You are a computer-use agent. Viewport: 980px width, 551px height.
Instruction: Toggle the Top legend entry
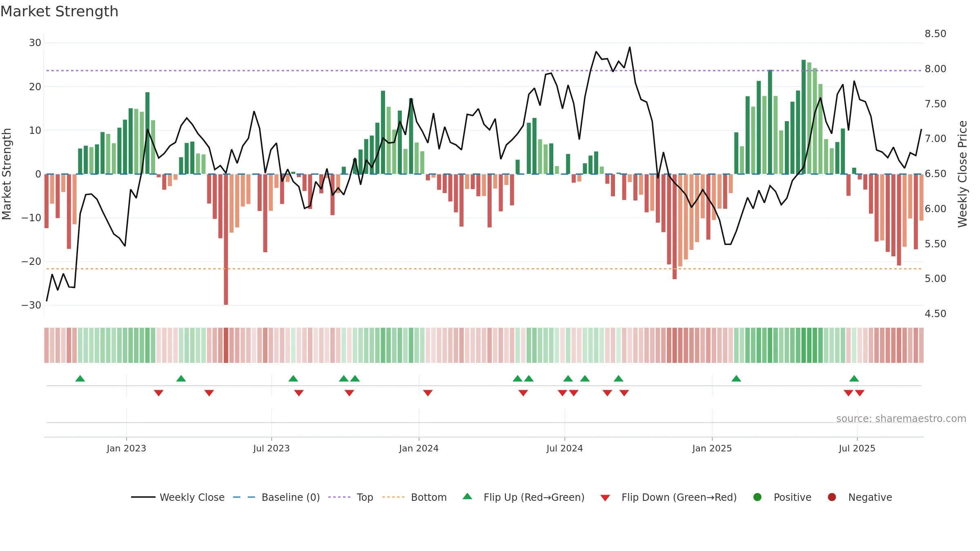[x=350, y=497]
